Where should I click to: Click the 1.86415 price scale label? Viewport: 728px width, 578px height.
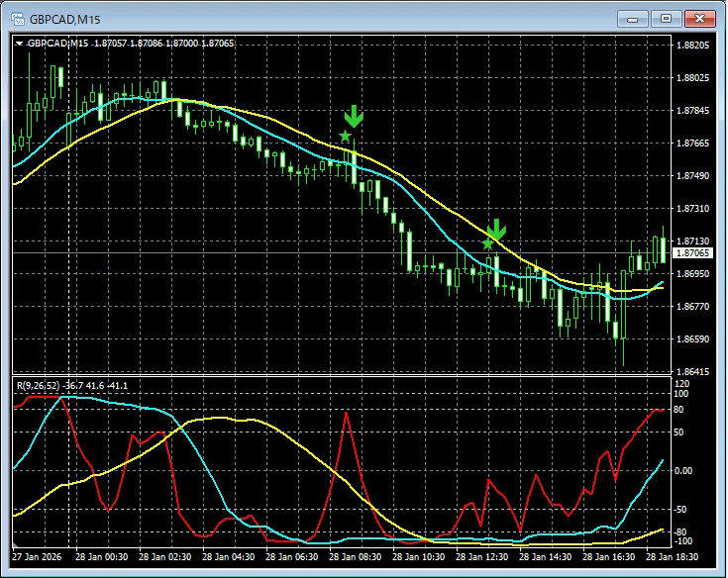tap(692, 372)
